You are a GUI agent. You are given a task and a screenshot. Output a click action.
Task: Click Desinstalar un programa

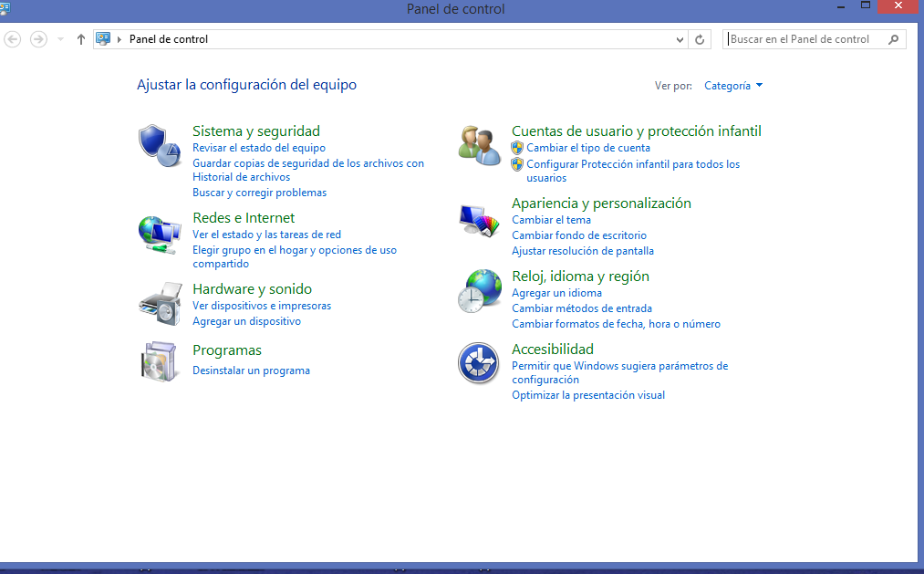[x=251, y=370]
